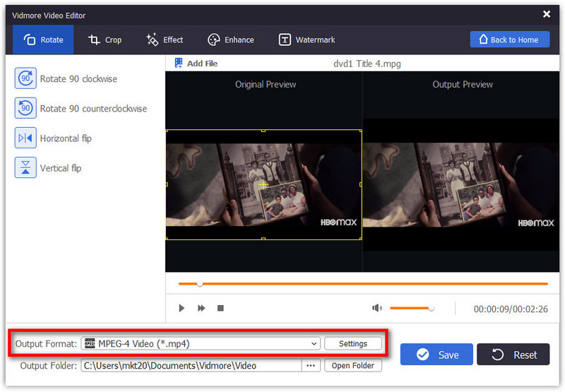Reset all rotation changes
Viewport: 565px width, 392px height.
coord(513,355)
